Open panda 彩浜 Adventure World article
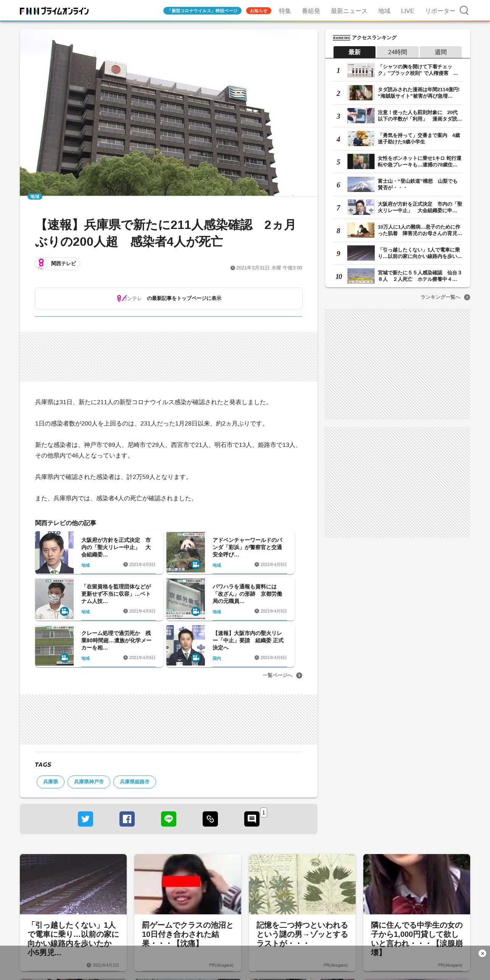The image size is (490, 980). click(230, 552)
